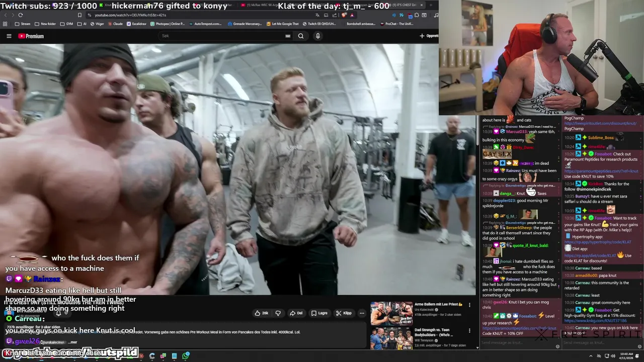Open the Let Me Google That bookmark
Image resolution: width=644 pixels, height=362 pixels.
(282, 24)
